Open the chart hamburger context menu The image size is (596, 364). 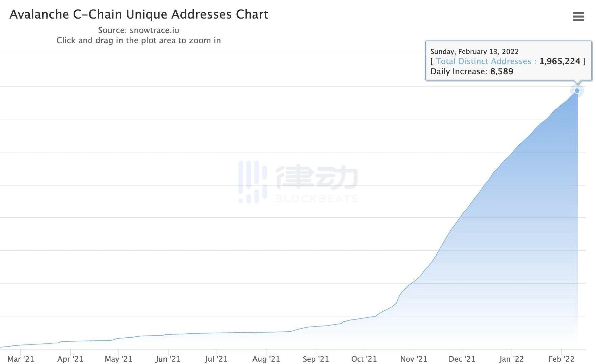[578, 17]
